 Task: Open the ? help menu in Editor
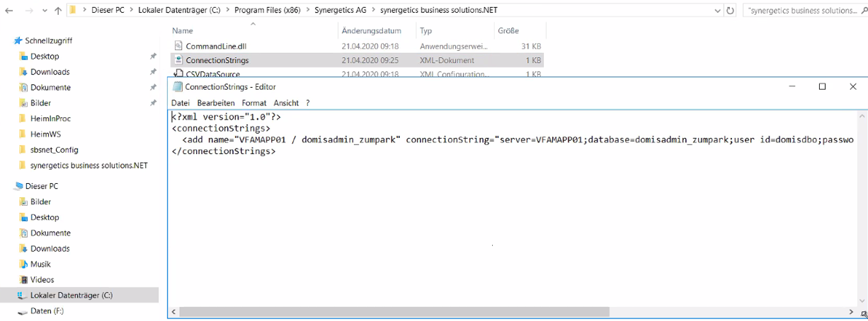(308, 103)
